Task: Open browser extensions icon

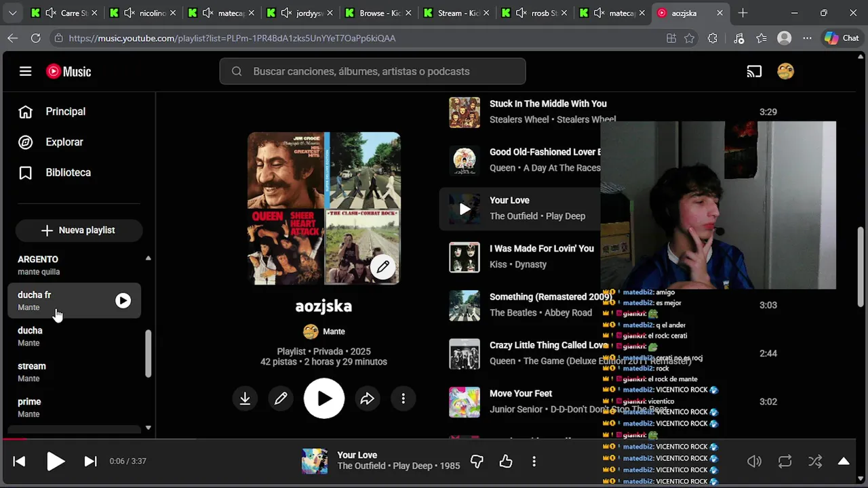Action: click(712, 39)
